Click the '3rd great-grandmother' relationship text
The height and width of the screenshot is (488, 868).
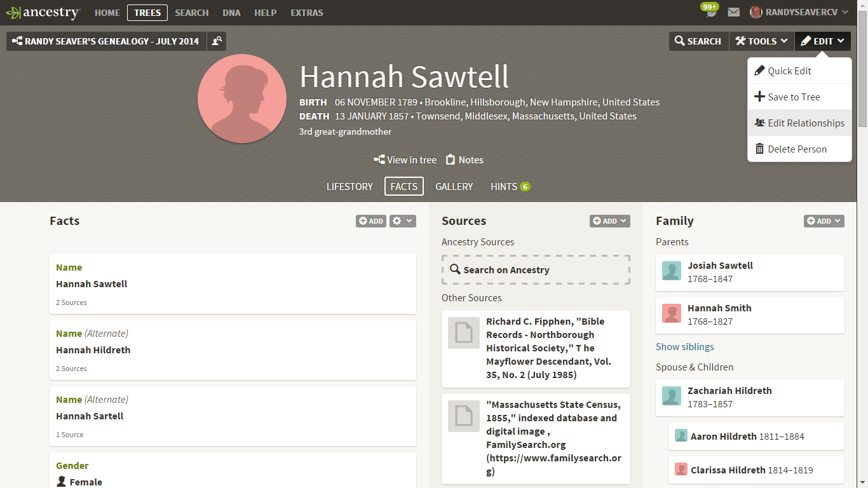pos(345,132)
